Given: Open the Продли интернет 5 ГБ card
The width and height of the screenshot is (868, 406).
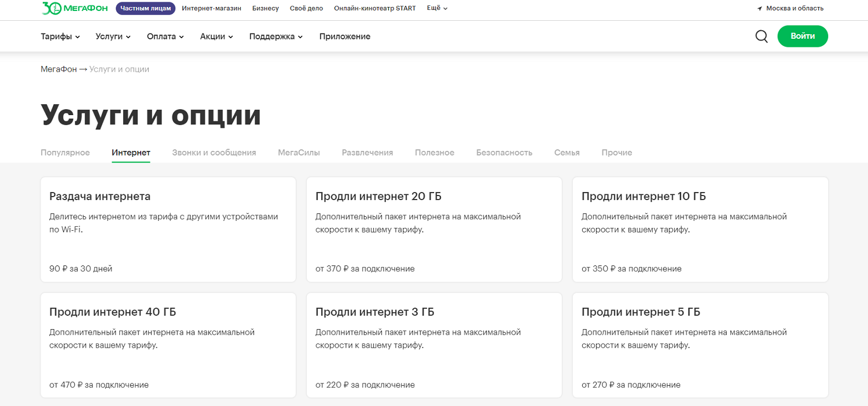Looking at the screenshot, I should click(700, 345).
